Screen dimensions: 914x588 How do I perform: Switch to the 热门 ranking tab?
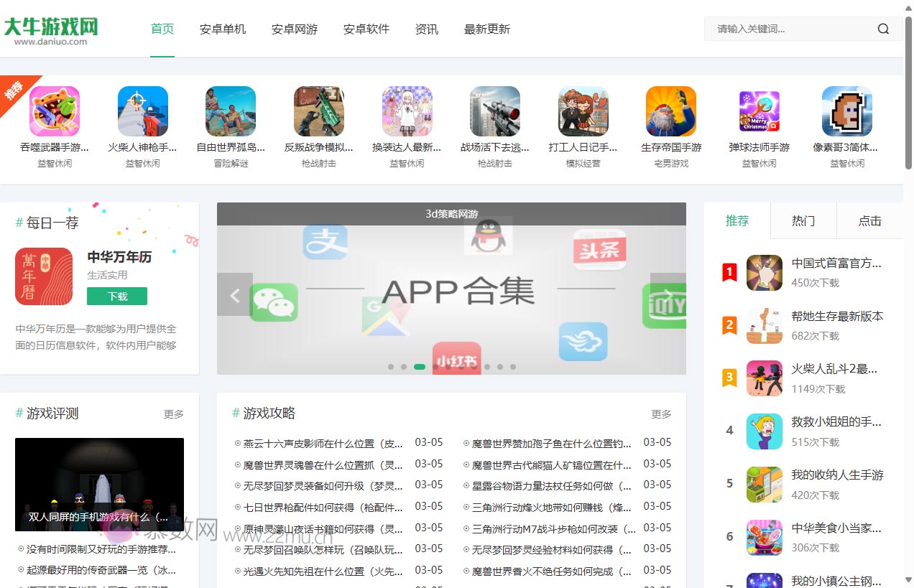pyautogui.click(x=803, y=221)
